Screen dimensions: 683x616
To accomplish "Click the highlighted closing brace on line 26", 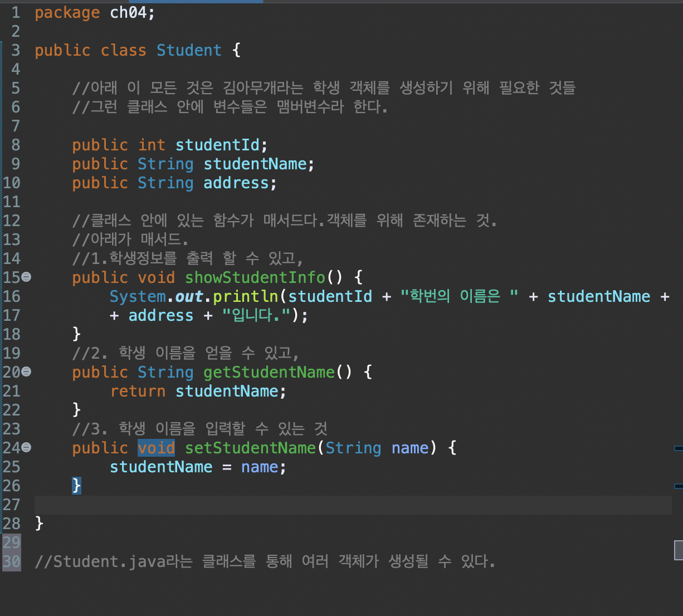I will (77, 486).
